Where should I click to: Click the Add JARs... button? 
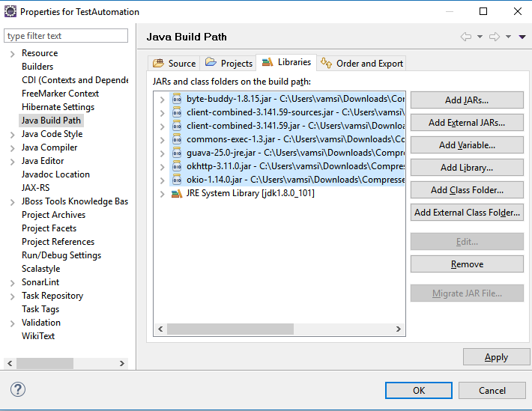pos(467,100)
